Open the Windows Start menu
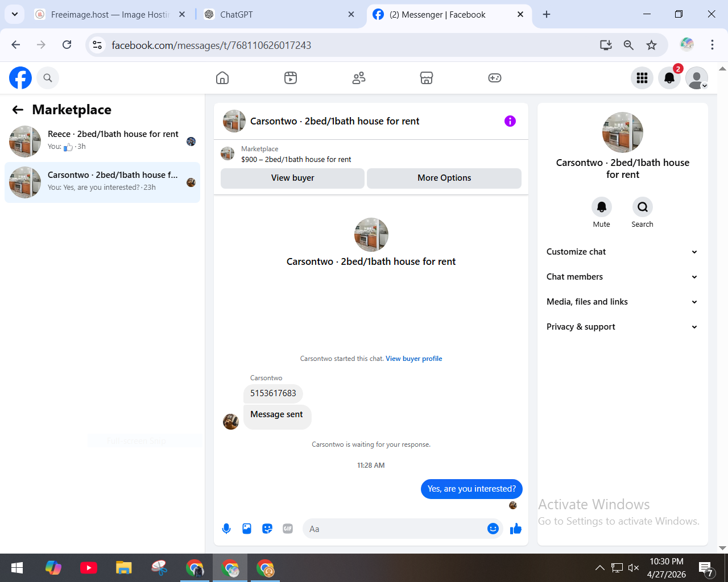The width and height of the screenshot is (728, 582). [17, 568]
